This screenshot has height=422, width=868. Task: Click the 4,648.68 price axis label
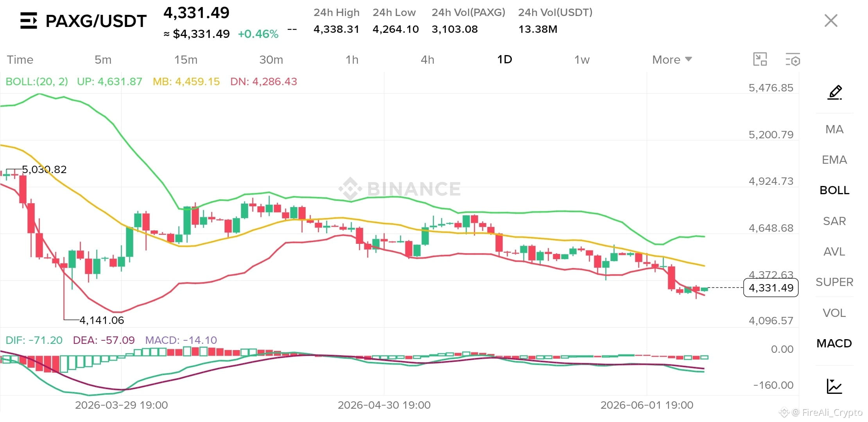point(771,228)
